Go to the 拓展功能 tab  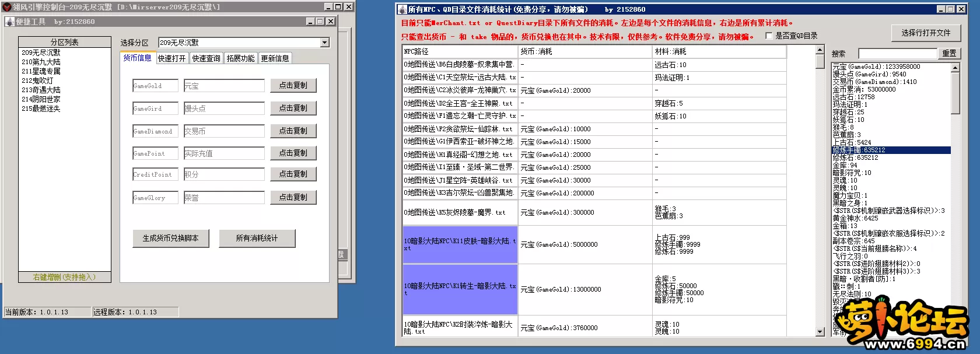pyautogui.click(x=241, y=58)
